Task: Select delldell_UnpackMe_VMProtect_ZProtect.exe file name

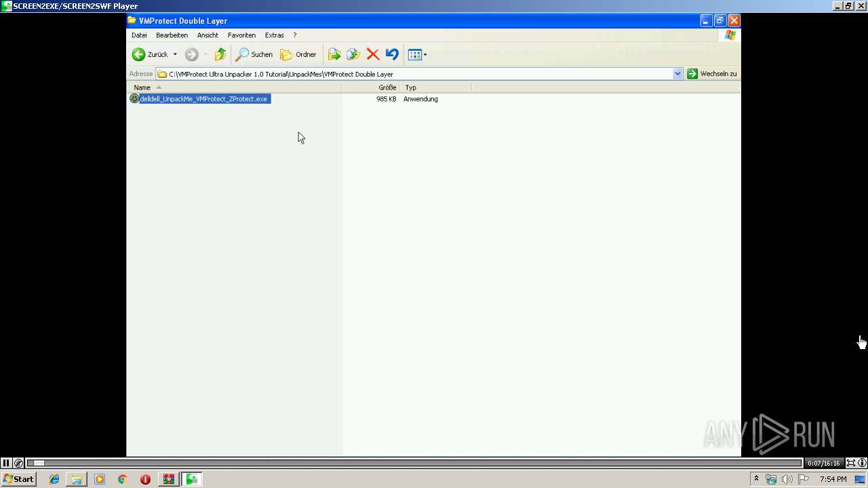Action: click(x=204, y=99)
